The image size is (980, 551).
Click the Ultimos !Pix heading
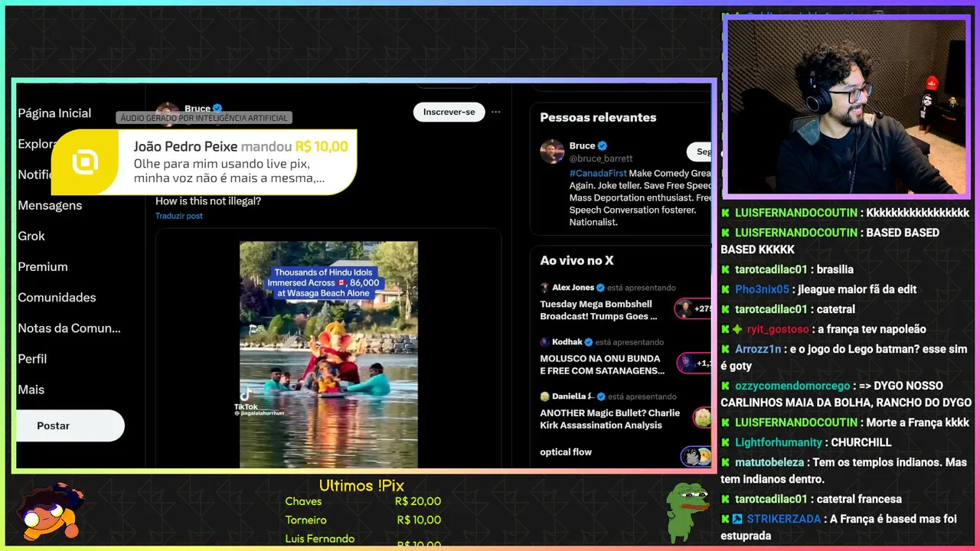(361, 486)
